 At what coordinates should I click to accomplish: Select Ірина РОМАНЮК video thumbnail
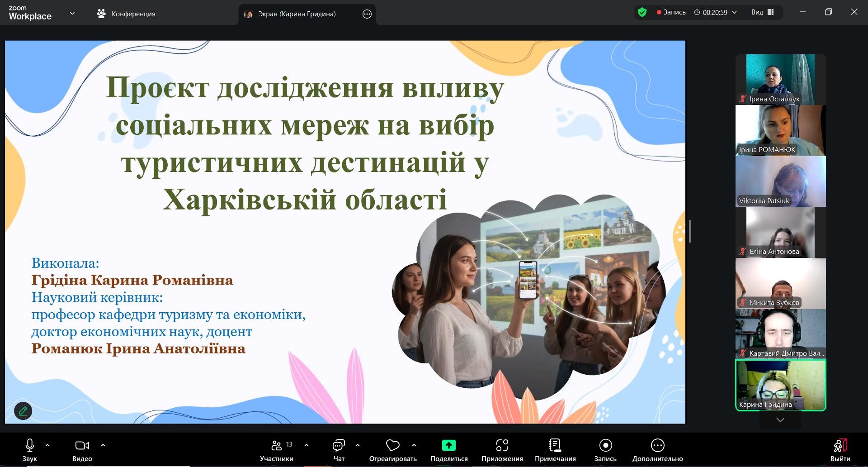(x=780, y=131)
